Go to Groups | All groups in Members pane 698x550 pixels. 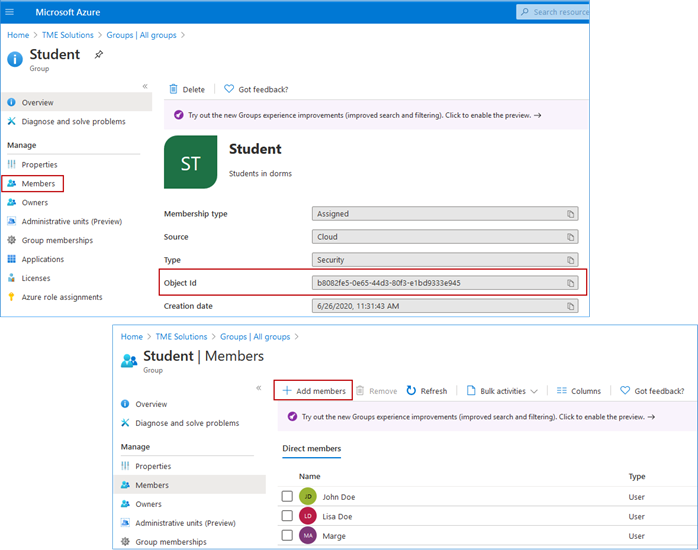255,337
